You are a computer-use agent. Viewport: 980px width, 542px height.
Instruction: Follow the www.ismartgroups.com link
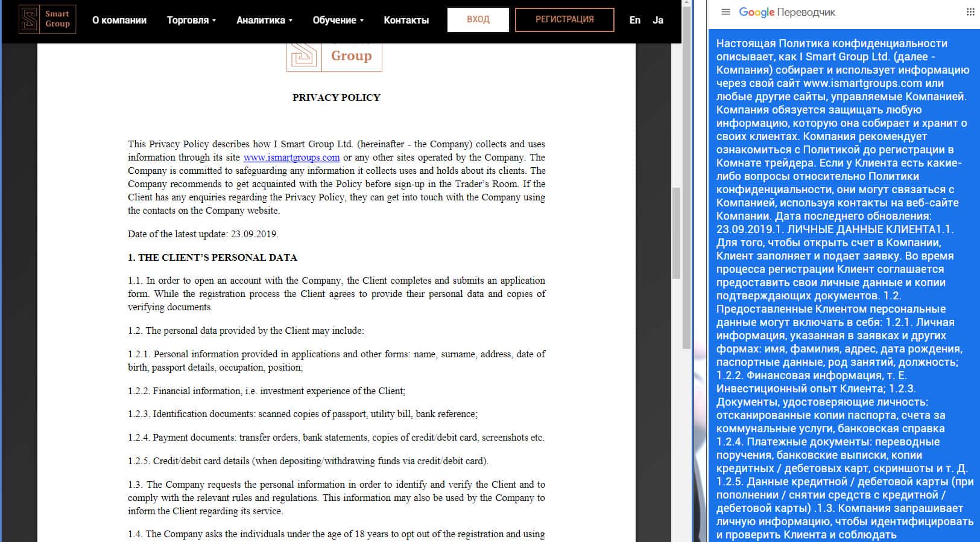click(291, 158)
